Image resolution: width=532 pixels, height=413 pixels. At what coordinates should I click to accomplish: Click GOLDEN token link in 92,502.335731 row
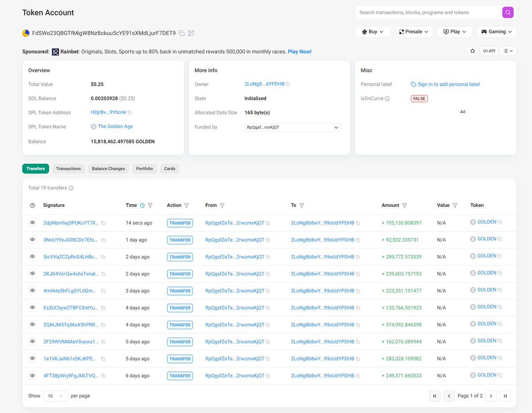(x=487, y=239)
